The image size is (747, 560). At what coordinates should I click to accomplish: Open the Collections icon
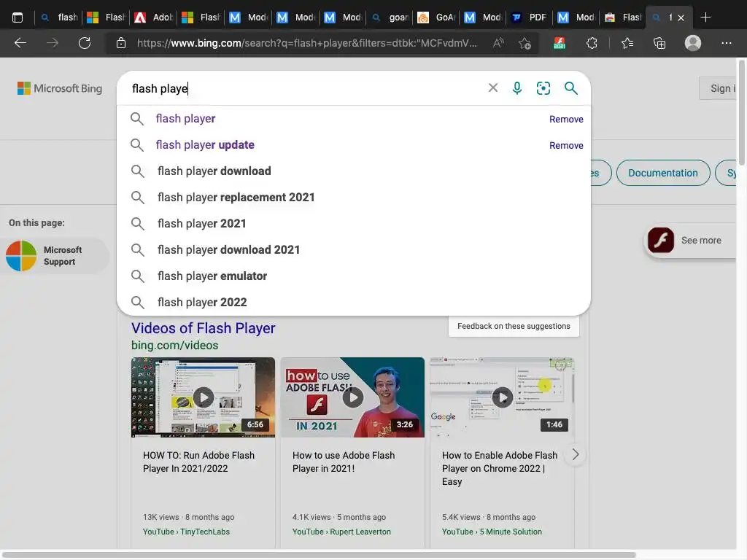pos(659,43)
